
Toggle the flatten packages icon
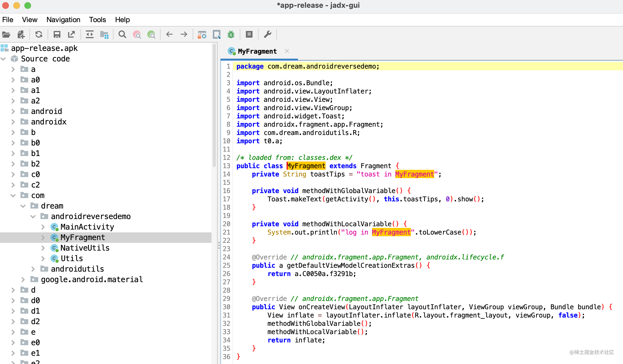[x=104, y=35]
